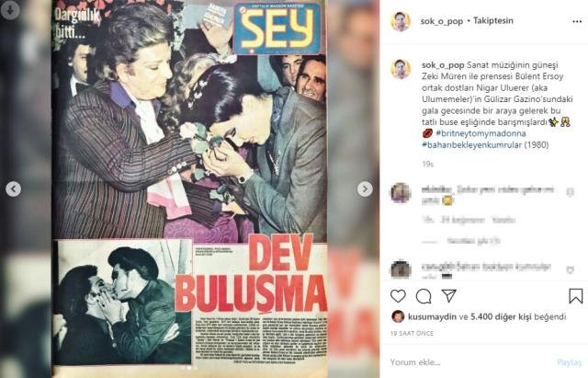Share post using paper plane icon
Screen dimensions: 588x378
pyautogui.click(x=449, y=296)
